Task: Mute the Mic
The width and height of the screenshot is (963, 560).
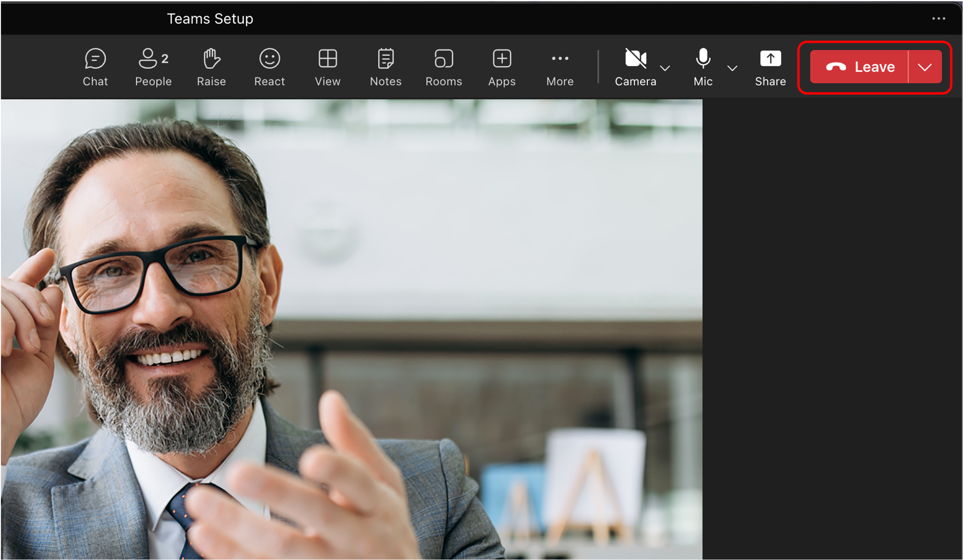Action: point(703,67)
